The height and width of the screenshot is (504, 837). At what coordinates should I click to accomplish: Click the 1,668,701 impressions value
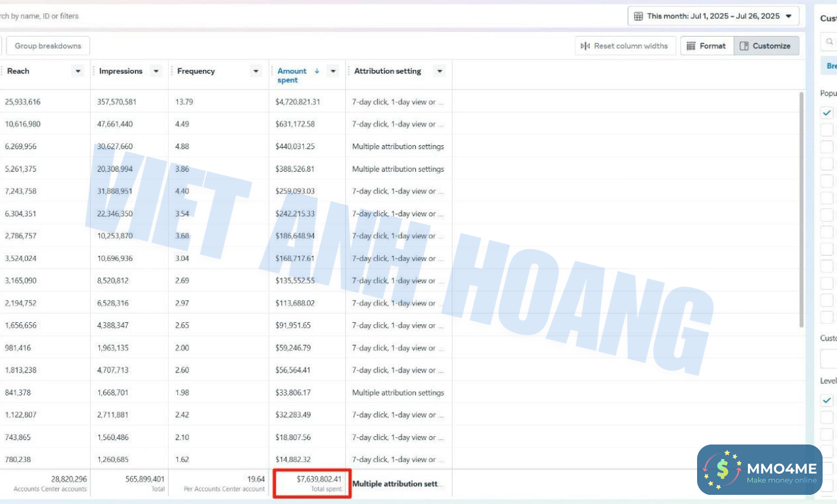point(113,393)
